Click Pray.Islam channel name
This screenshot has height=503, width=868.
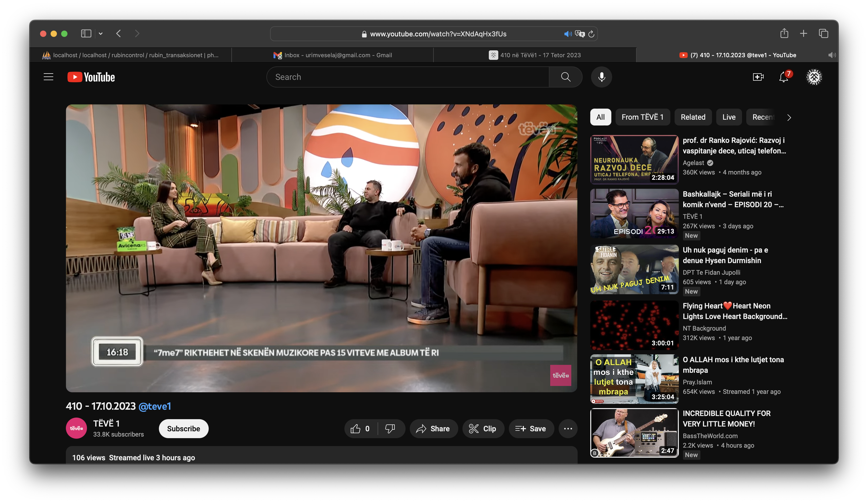[697, 382]
